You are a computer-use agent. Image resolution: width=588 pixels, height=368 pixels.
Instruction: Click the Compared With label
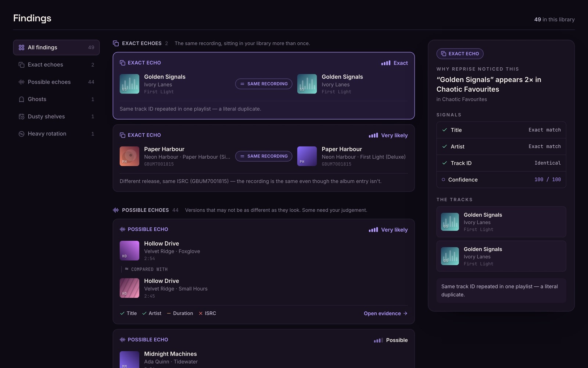149,269
